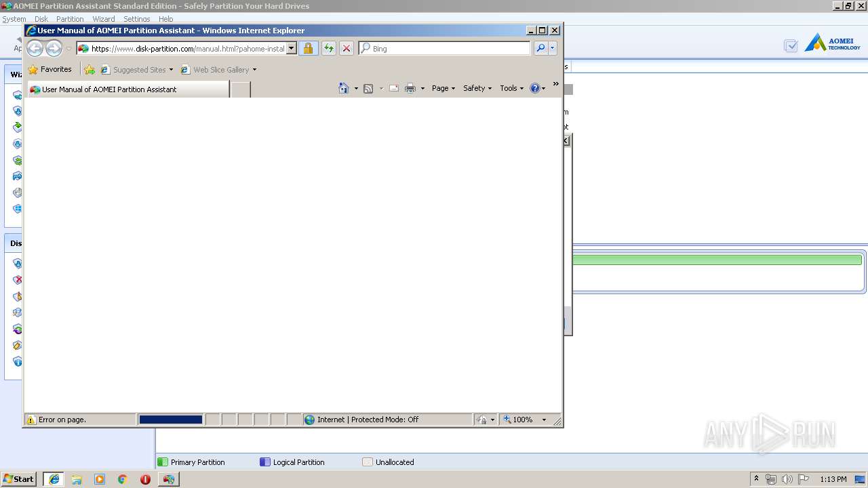Open System menu in AOMEI window
This screenshot has width=868, height=488.
click(x=14, y=19)
